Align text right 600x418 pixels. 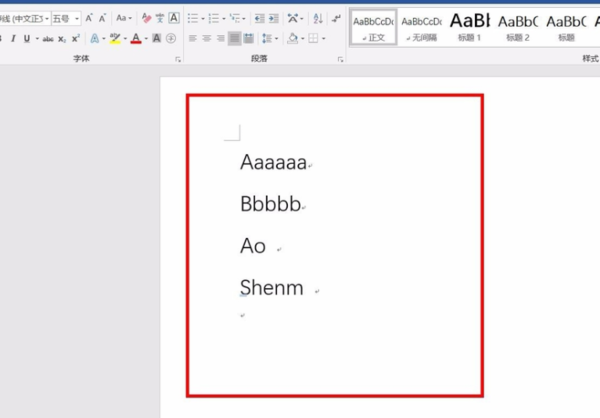(220, 38)
